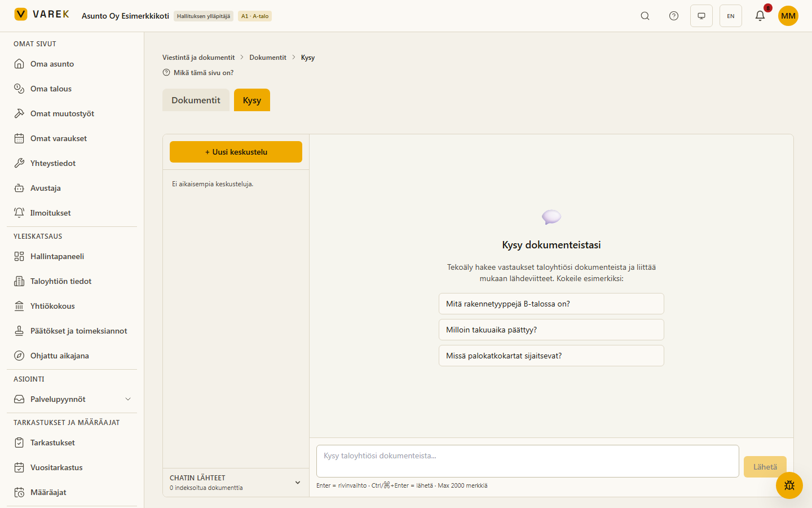Image resolution: width=812 pixels, height=508 pixels.
Task: Click the Palvelupyynnöt inbox icon
Action: [19, 399]
